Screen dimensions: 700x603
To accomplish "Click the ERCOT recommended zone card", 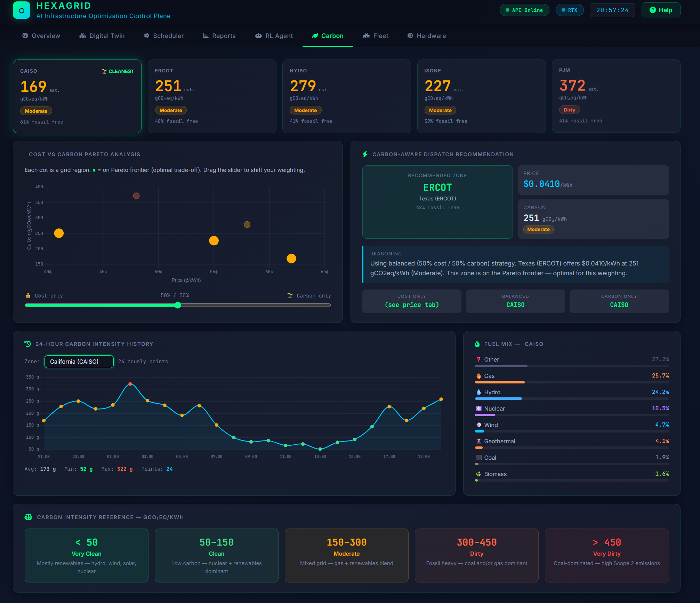I will (x=437, y=202).
